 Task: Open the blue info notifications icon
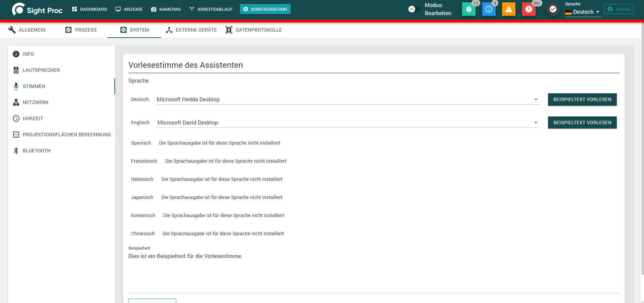(489, 9)
